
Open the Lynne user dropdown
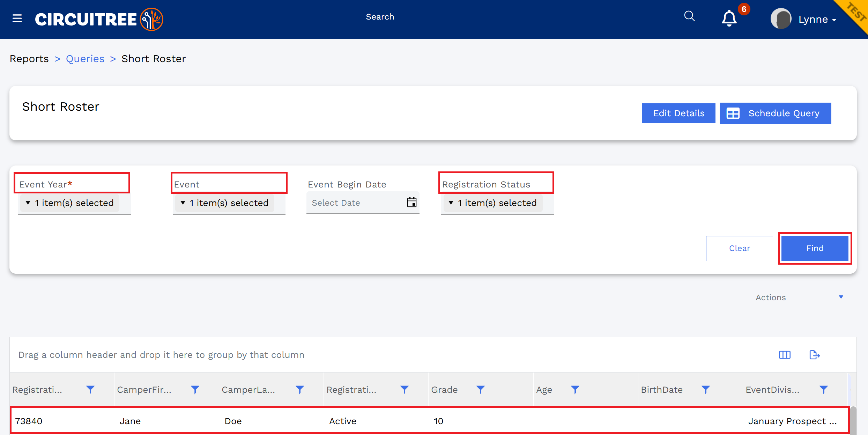(x=817, y=20)
